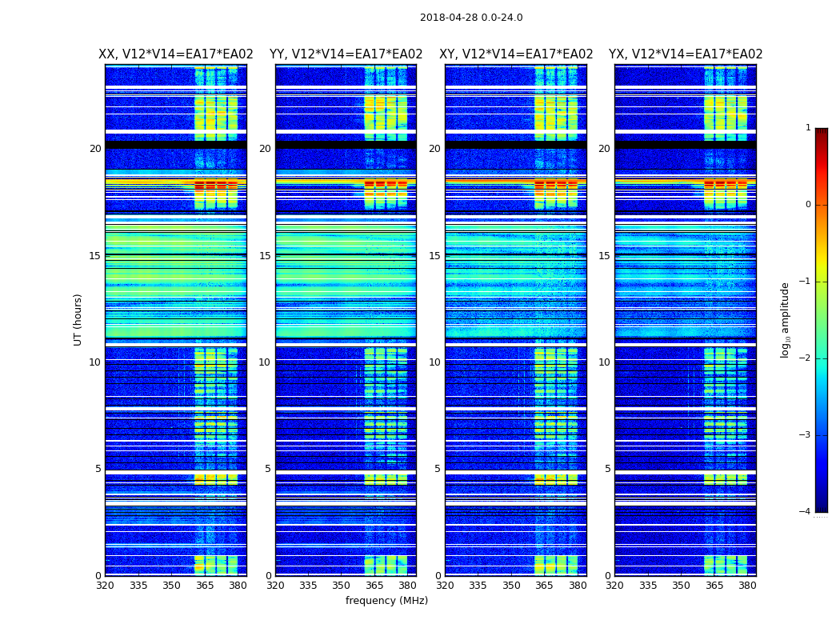Click colorbar tick label 0
This screenshot has height=640, width=840.
807,205
